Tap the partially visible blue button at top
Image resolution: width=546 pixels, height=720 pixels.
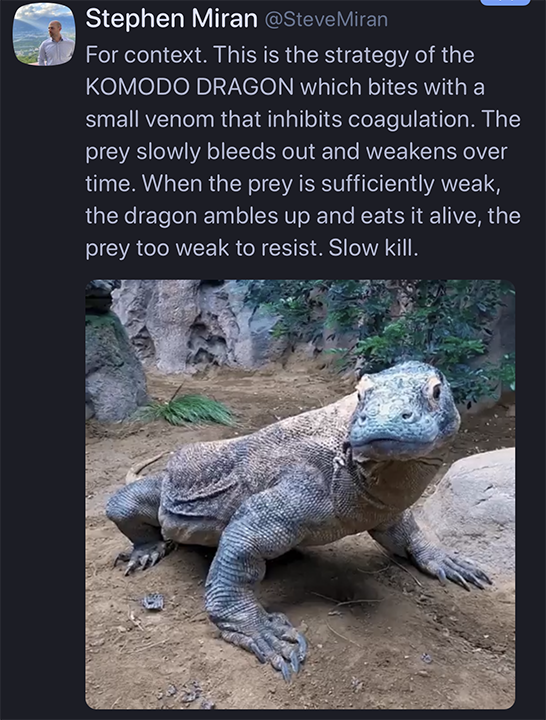pos(505,2)
